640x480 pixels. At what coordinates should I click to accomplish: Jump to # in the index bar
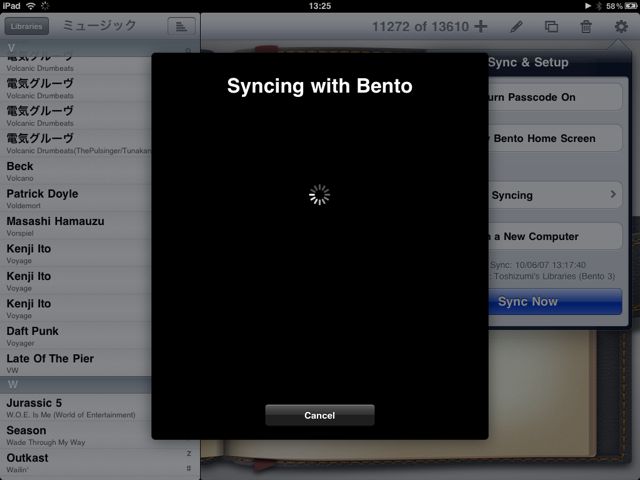click(189, 468)
